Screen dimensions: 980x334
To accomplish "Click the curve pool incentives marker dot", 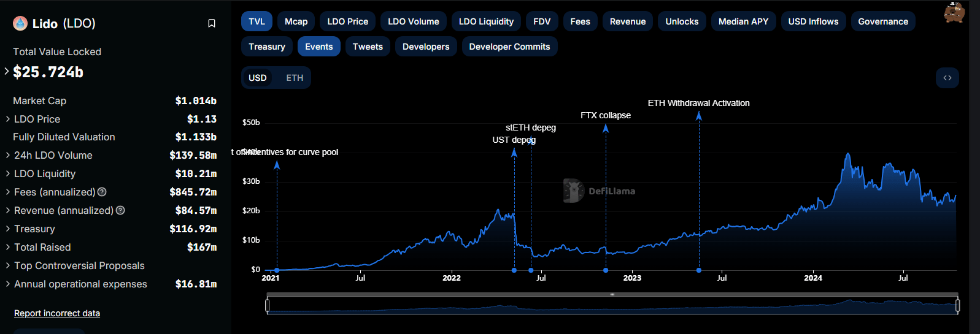I will [277, 270].
